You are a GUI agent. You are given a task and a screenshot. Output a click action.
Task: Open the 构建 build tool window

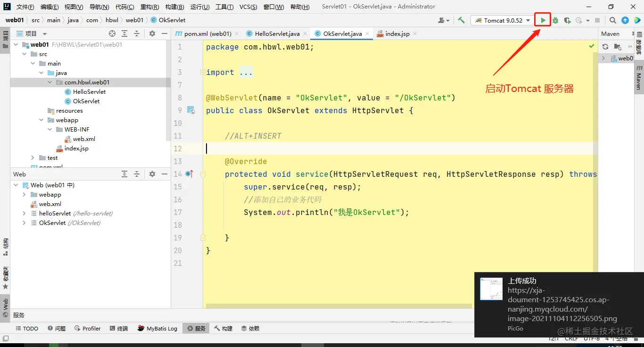point(223,329)
